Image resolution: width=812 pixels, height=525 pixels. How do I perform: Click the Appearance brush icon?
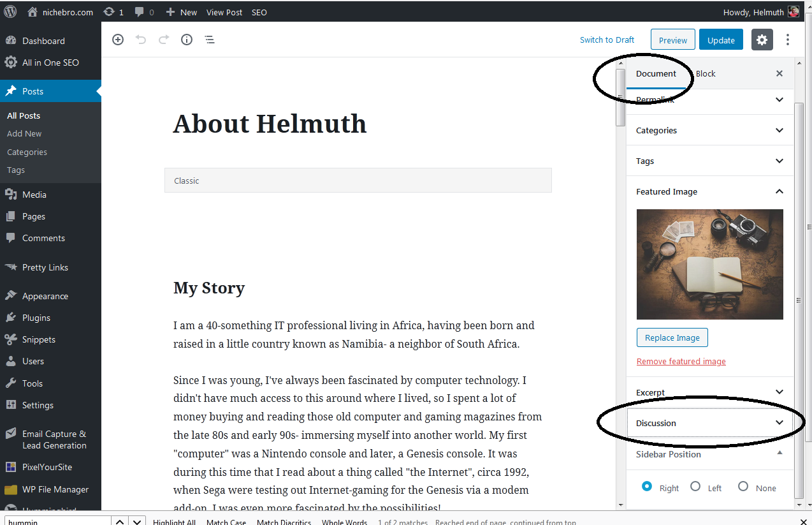(x=11, y=296)
